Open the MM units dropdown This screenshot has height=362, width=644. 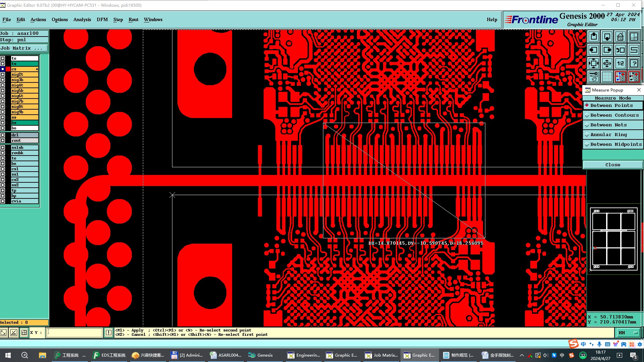(x=628, y=333)
